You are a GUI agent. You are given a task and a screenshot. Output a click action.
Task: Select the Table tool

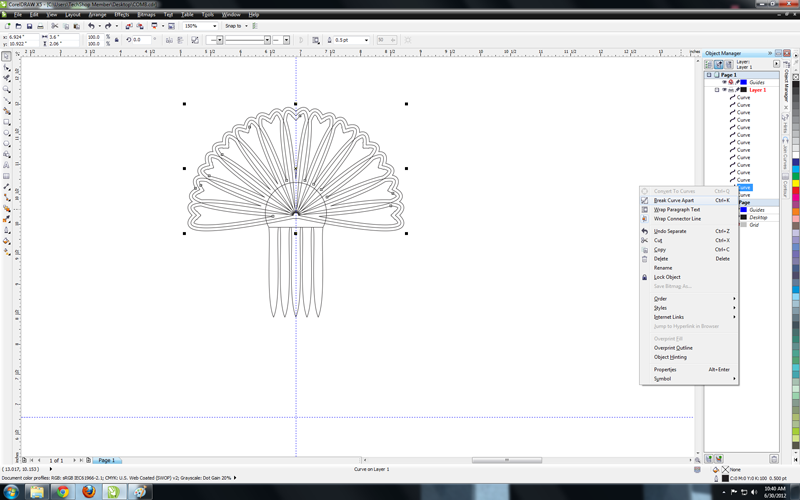pos(7,176)
